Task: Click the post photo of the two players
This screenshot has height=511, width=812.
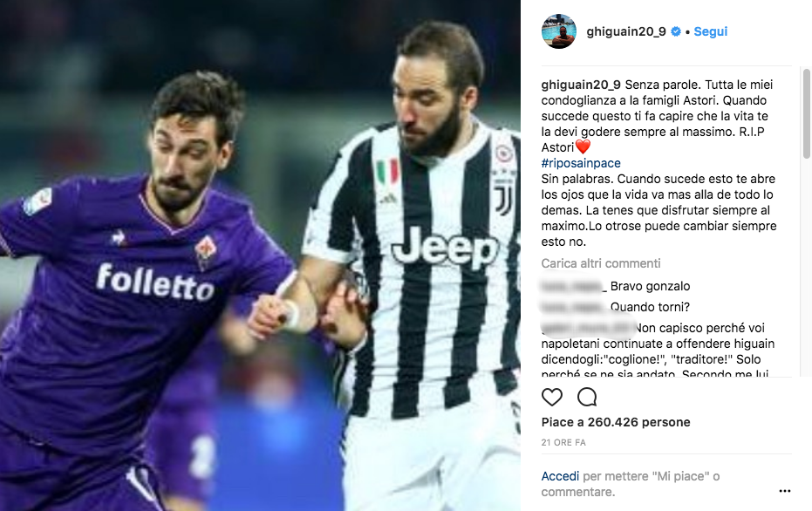Action: click(x=260, y=255)
